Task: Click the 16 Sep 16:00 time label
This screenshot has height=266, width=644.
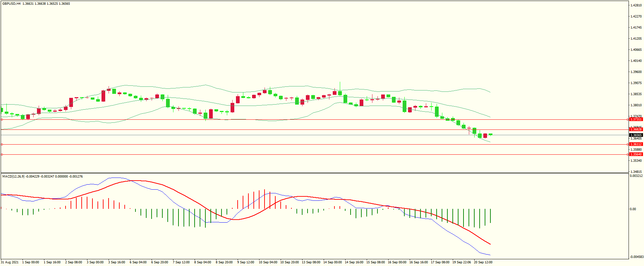Action: [x=419, y=262]
